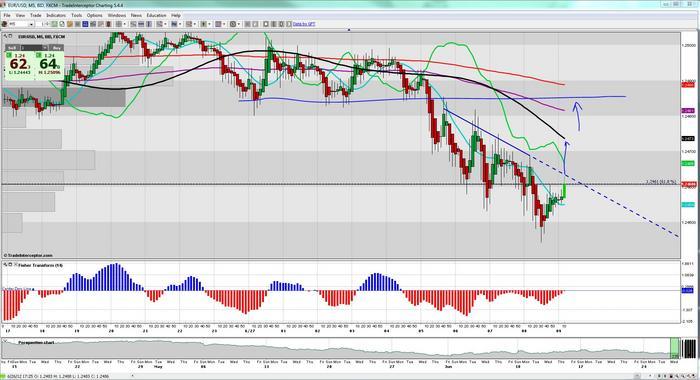Click the clock icon in the toolbar
The height and width of the screenshot is (380, 700).
[233, 24]
